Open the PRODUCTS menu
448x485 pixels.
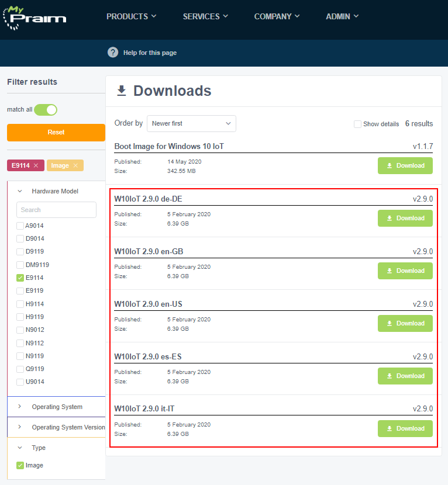pyautogui.click(x=131, y=16)
